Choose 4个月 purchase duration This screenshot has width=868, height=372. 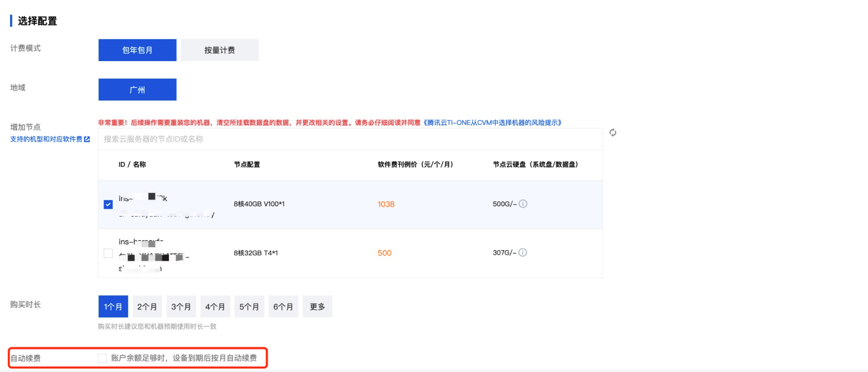[x=215, y=306]
